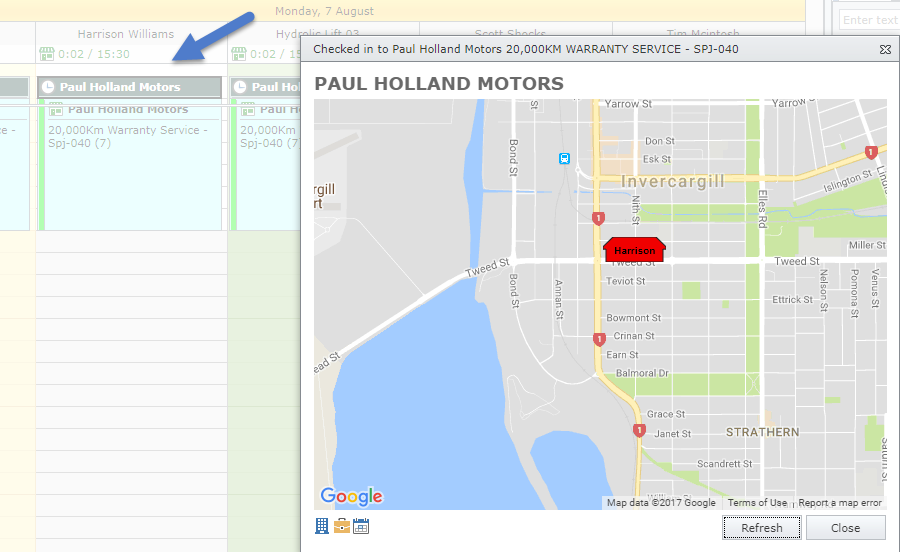Click the Monday, 7 August date header

pyautogui.click(x=325, y=11)
